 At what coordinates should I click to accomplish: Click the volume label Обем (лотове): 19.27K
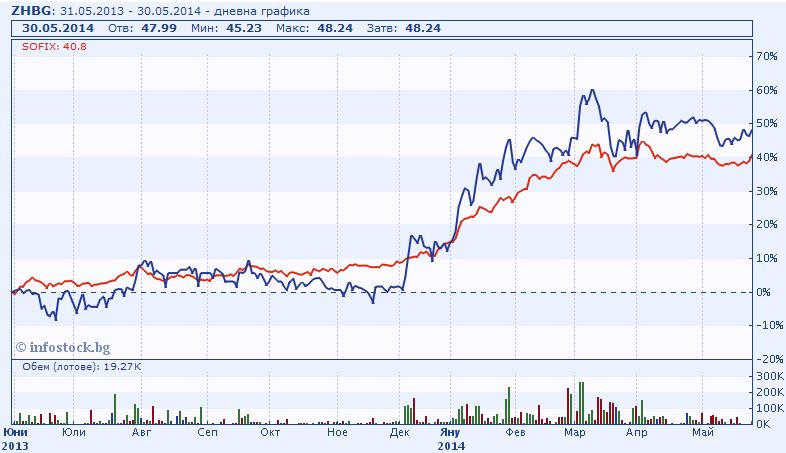[x=82, y=367]
